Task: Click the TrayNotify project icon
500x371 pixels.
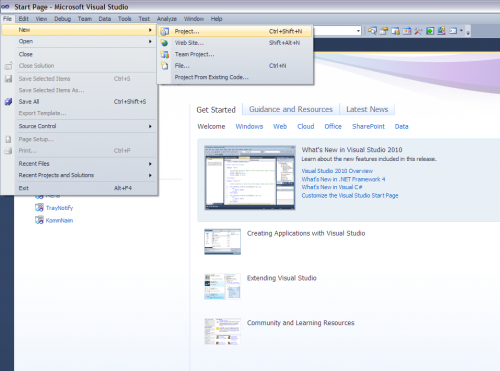Action: [39, 208]
